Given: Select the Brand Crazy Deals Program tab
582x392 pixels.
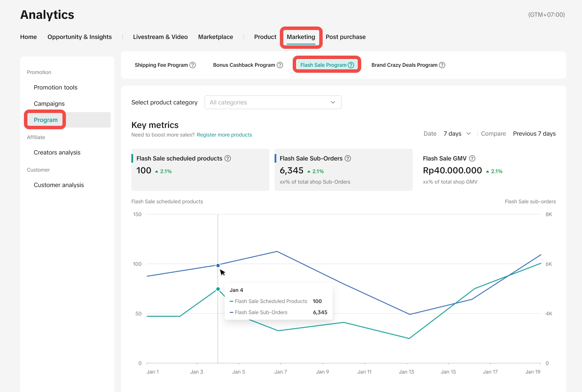Looking at the screenshot, I should 404,65.
